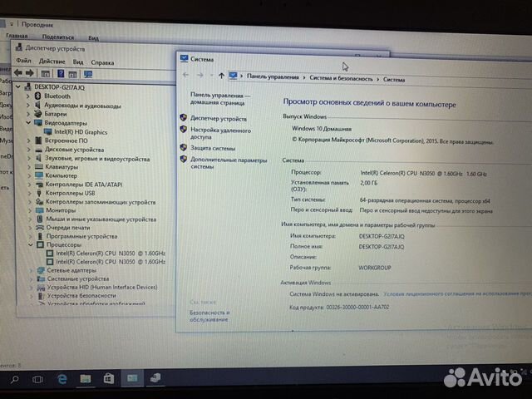The width and height of the screenshot is (532, 399).
Task: Open Защита системы link
Action: (213, 148)
